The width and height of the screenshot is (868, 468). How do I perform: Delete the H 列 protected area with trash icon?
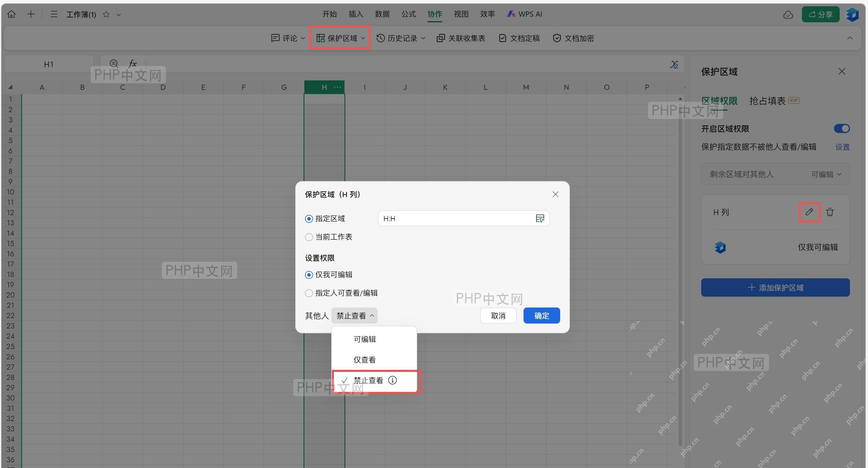(x=830, y=212)
